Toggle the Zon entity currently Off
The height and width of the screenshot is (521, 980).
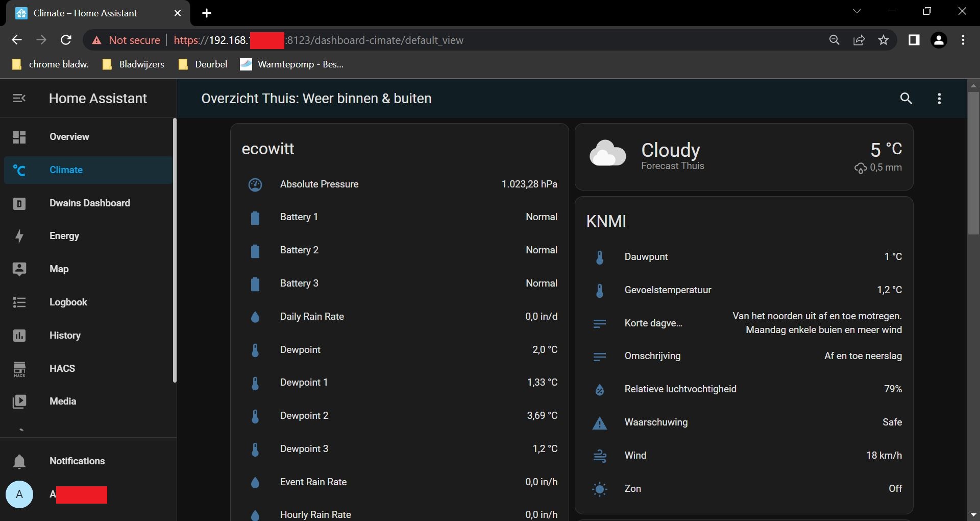(x=896, y=489)
